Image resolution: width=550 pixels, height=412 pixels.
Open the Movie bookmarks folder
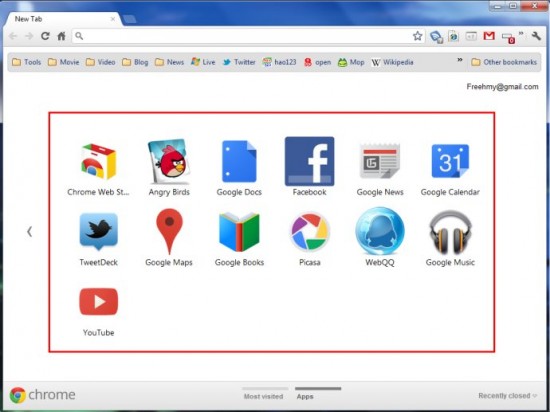(x=63, y=62)
